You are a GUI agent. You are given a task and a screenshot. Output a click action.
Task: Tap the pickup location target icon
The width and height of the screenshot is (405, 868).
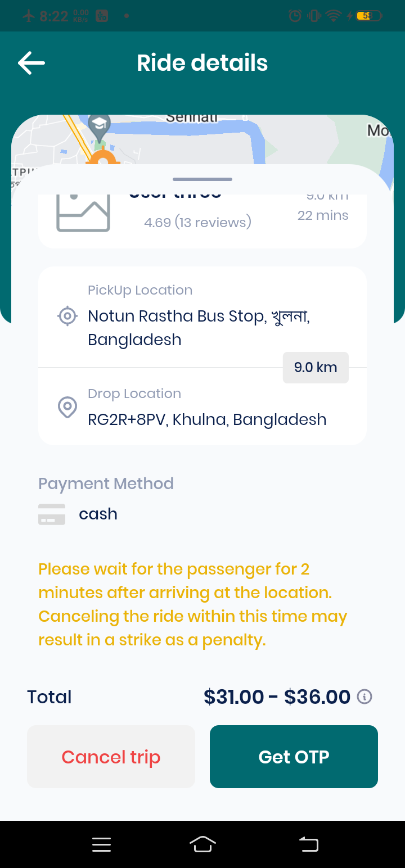tap(67, 316)
